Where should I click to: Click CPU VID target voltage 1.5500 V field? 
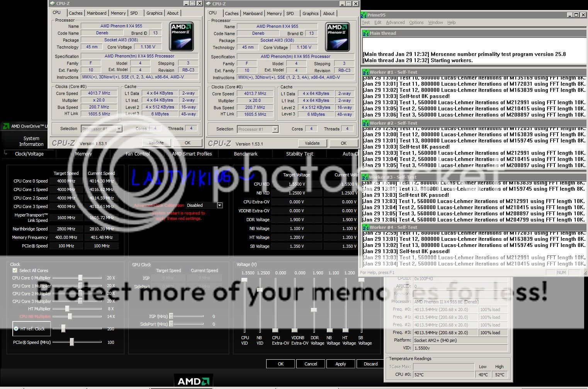click(x=297, y=184)
